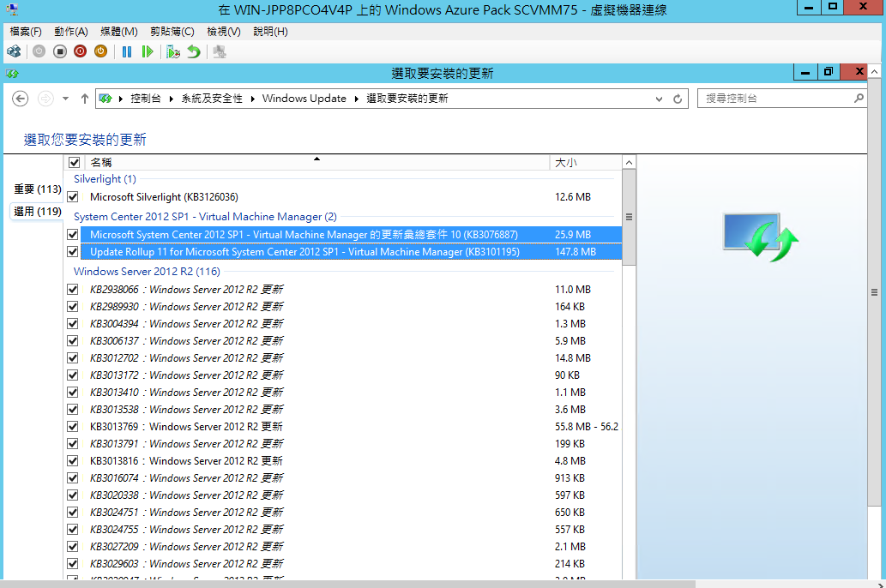The width and height of the screenshot is (886, 588).
Task: Open the 檔案(F) menu
Action: (26, 32)
